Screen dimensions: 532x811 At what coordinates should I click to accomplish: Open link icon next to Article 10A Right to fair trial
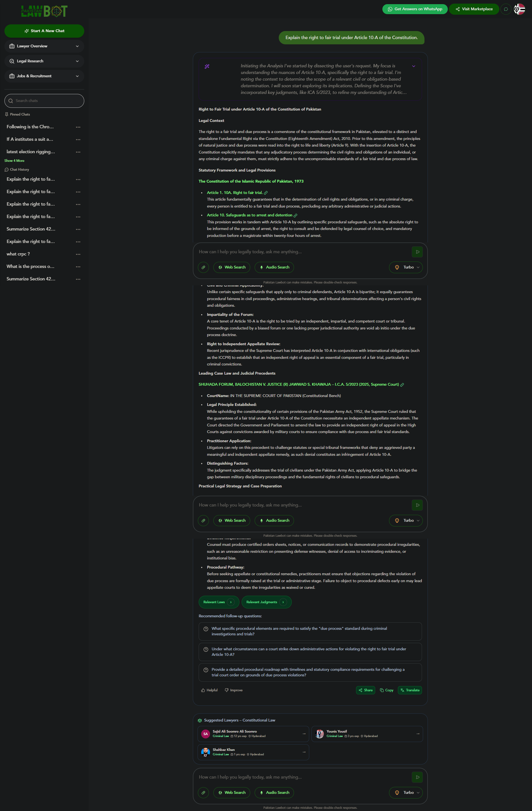point(266,193)
